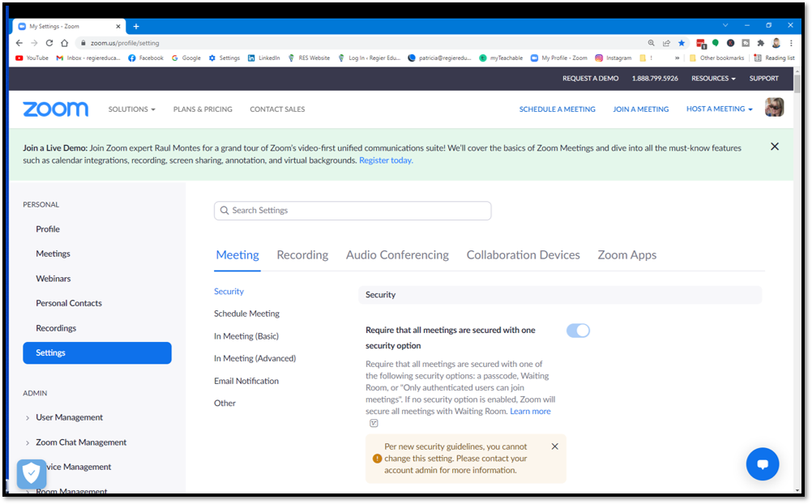This screenshot has height=504, width=812.
Task: Close the security guidelines warning
Action: tap(554, 446)
